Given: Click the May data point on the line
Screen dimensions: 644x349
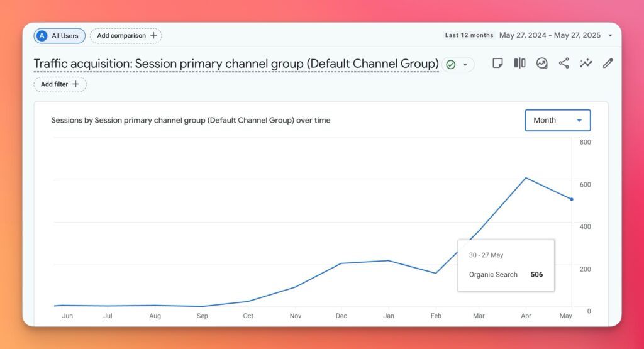Looking at the screenshot, I should pyautogui.click(x=571, y=199).
